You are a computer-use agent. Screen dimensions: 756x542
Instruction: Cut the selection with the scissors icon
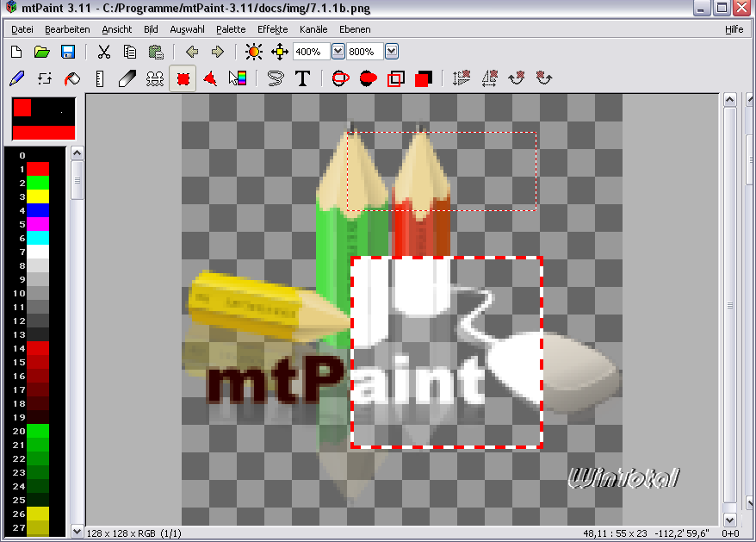coord(103,52)
